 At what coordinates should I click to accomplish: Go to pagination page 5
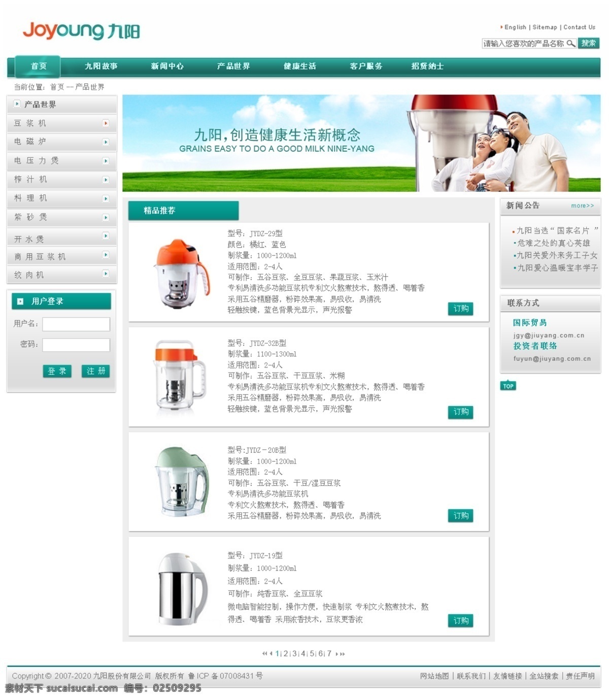(x=312, y=654)
